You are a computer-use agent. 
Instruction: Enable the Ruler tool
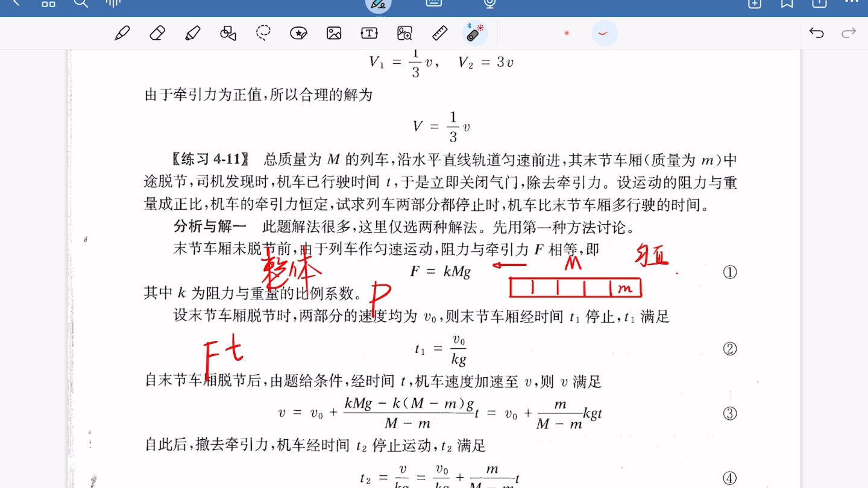pyautogui.click(x=440, y=33)
